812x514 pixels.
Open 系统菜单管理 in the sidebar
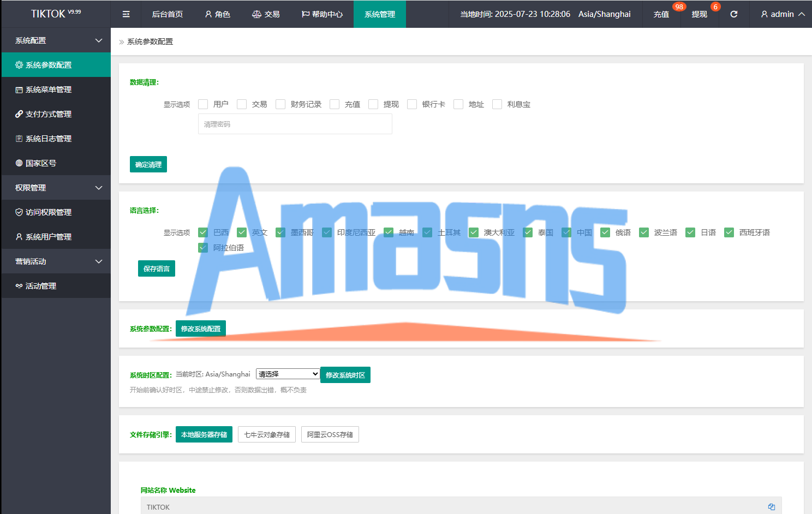[x=49, y=89]
